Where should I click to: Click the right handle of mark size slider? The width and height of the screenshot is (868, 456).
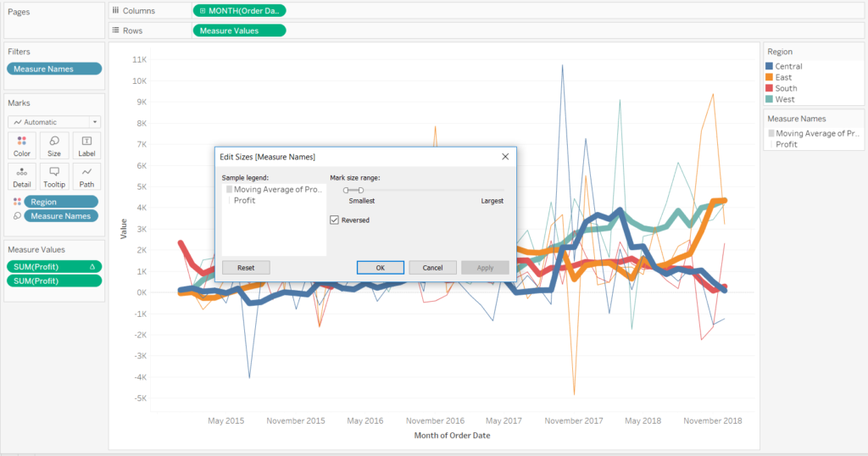361,190
